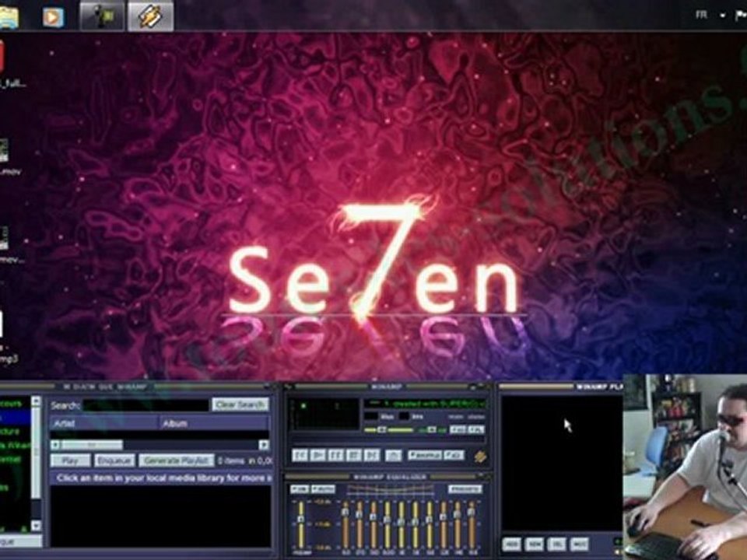Click the visualizer display in Winamp
The image size is (747, 560).
[325, 414]
